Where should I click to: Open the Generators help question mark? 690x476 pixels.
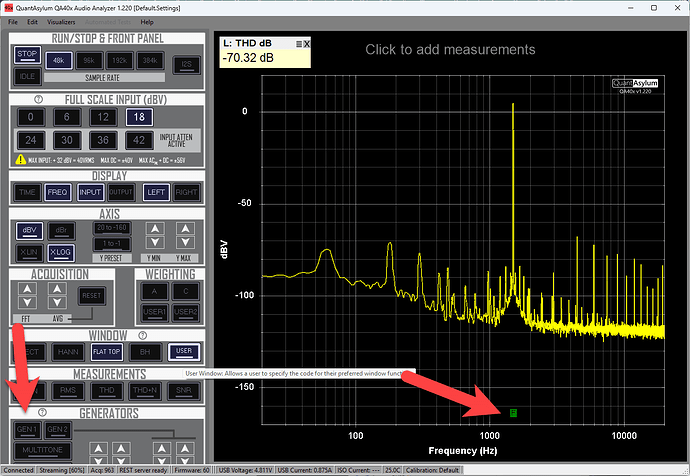coord(41,413)
